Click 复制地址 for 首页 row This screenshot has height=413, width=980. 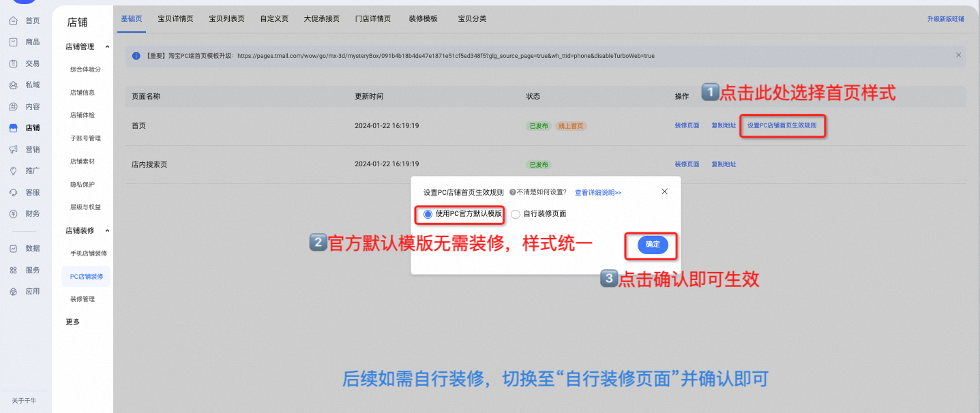coord(724,125)
